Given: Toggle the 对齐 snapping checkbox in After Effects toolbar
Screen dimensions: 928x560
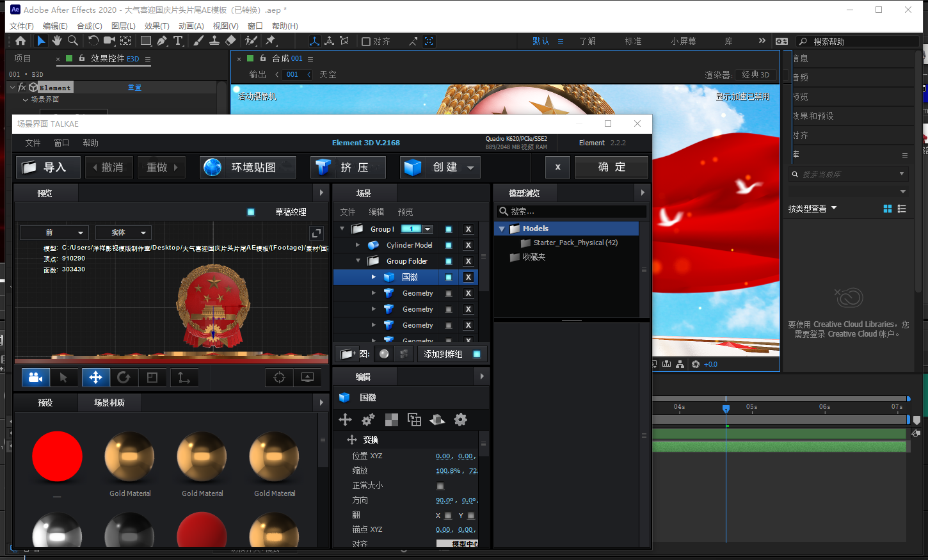Looking at the screenshot, I should [366, 42].
